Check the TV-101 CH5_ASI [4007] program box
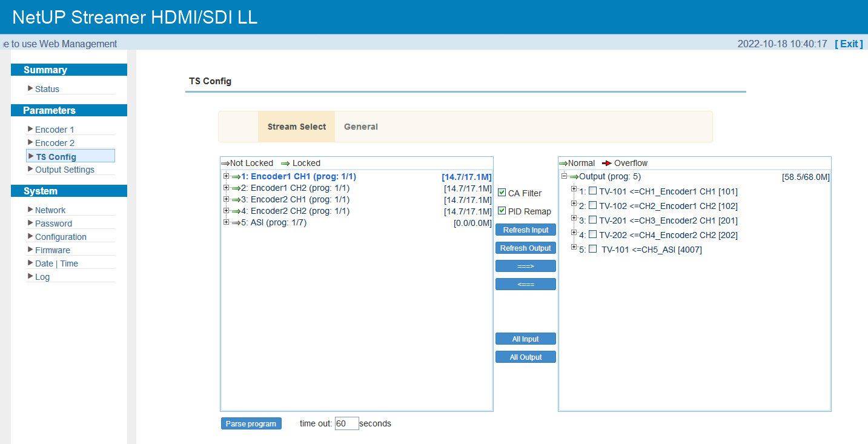This screenshot has height=444, width=868. click(x=593, y=249)
